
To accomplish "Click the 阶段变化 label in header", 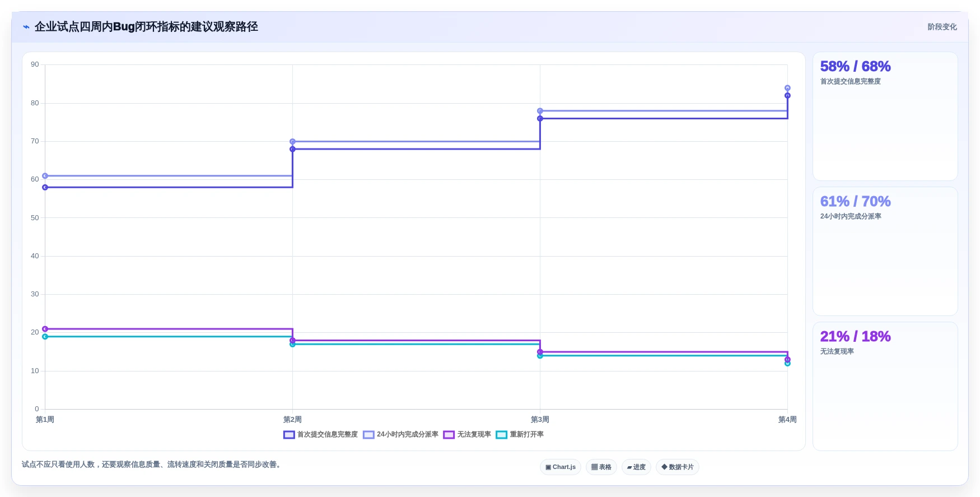I will pos(942,27).
